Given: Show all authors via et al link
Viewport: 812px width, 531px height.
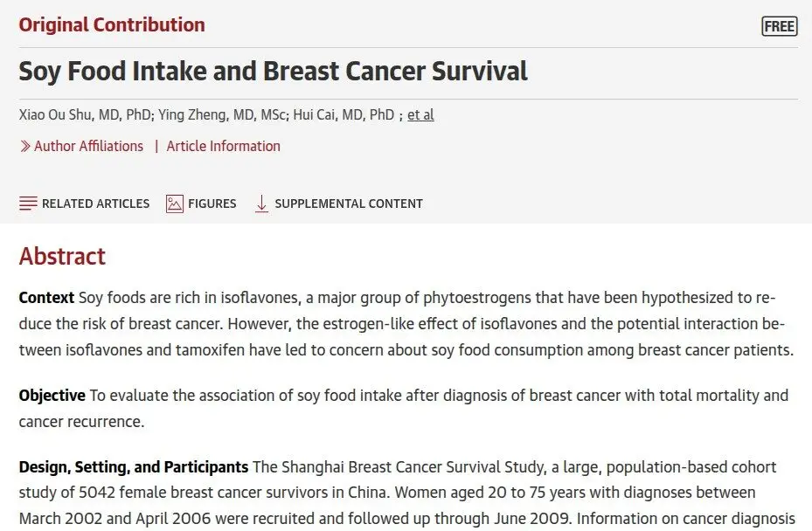Looking at the screenshot, I should click(420, 114).
